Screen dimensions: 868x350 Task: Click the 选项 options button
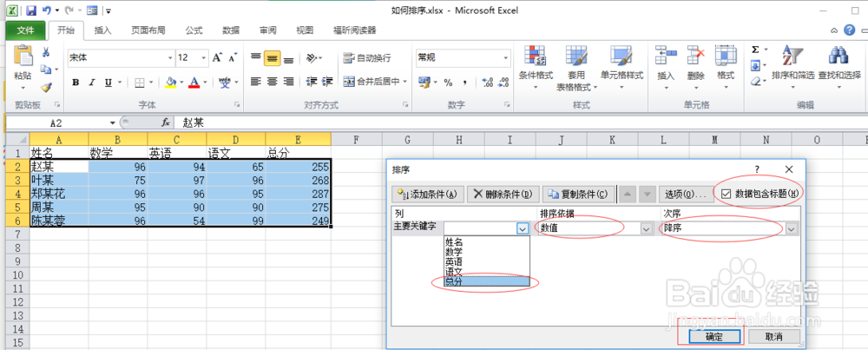pos(686,194)
